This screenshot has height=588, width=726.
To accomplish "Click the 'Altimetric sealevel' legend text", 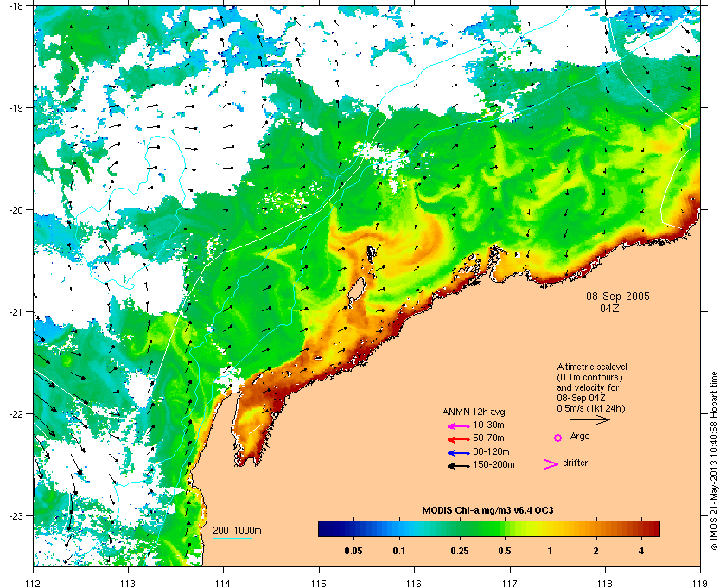I will coord(592,367).
